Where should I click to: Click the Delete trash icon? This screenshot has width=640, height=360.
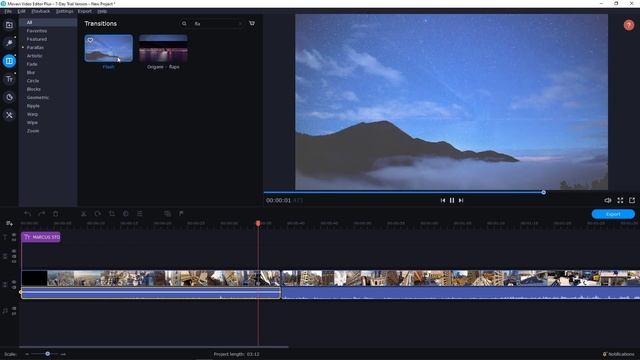[x=56, y=213]
